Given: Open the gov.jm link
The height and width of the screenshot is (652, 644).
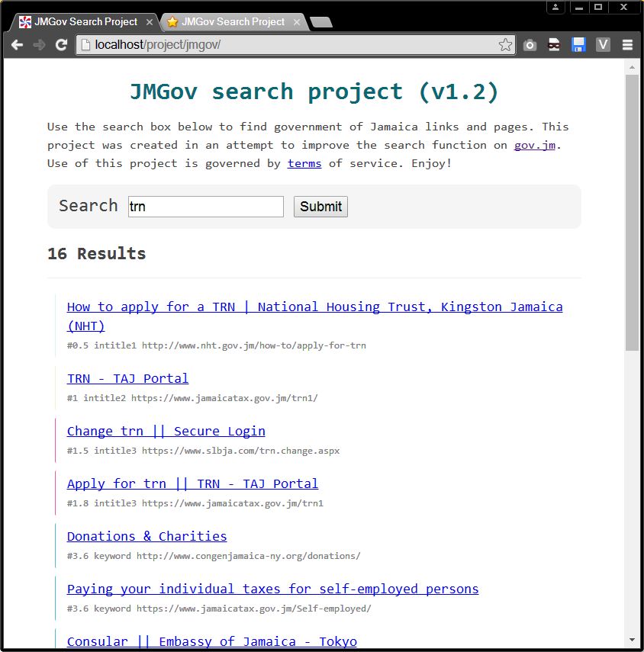Looking at the screenshot, I should pyautogui.click(x=535, y=145).
